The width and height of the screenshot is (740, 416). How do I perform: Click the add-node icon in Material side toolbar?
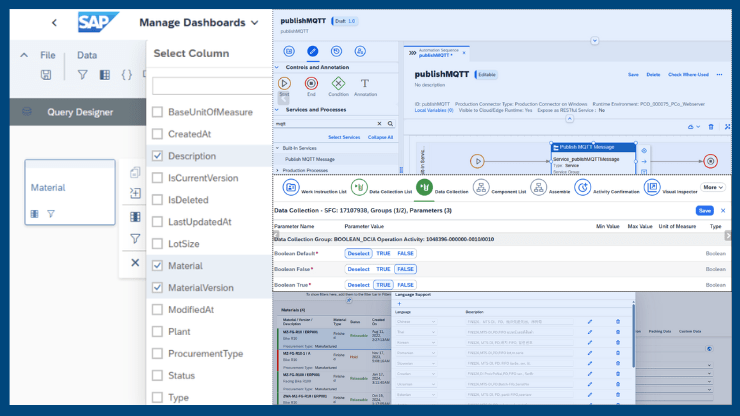point(135,193)
